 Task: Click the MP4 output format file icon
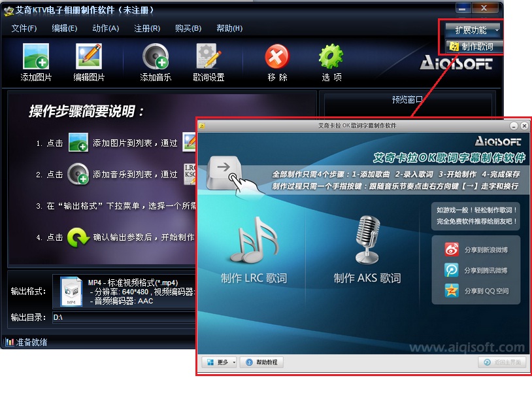pos(71,292)
